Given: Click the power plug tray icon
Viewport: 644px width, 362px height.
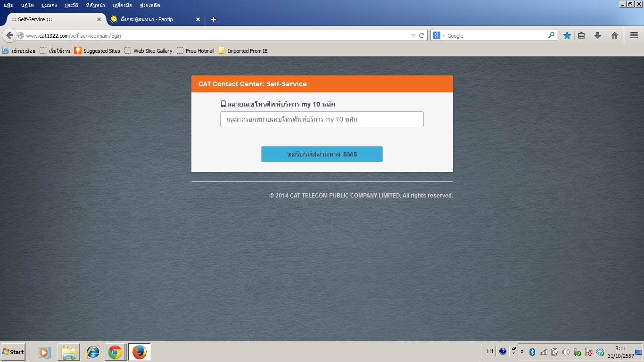Looking at the screenshot, I should pyautogui.click(x=555, y=352).
